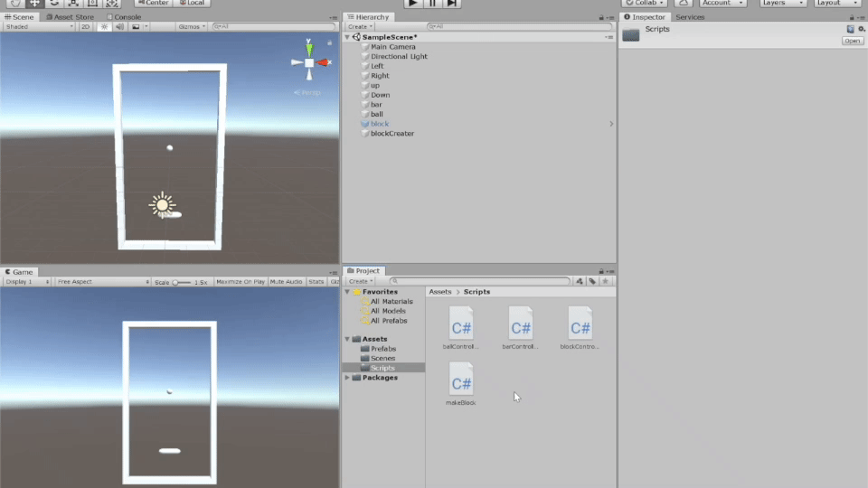Toggle Mute Audio in Game view
The image size is (868, 488).
[x=286, y=282]
